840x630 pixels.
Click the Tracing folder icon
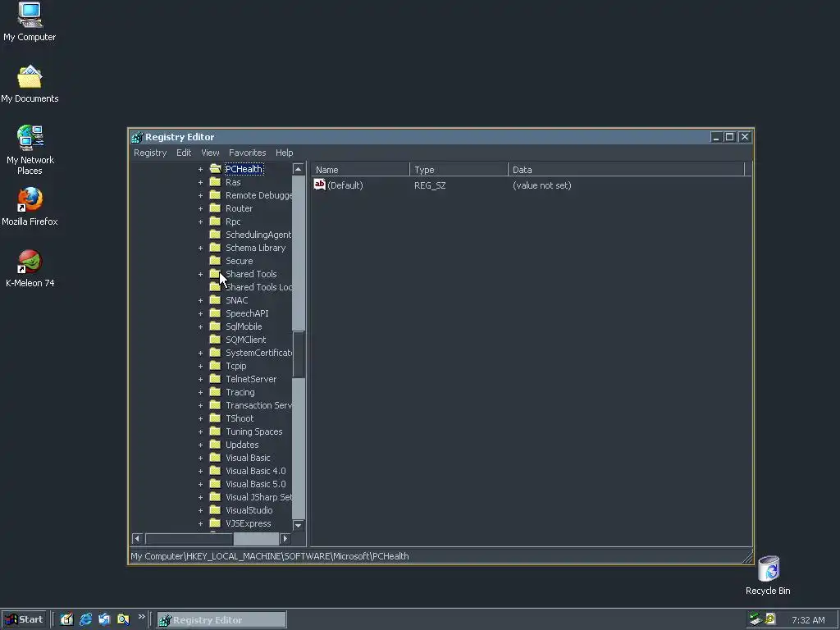[216, 392]
